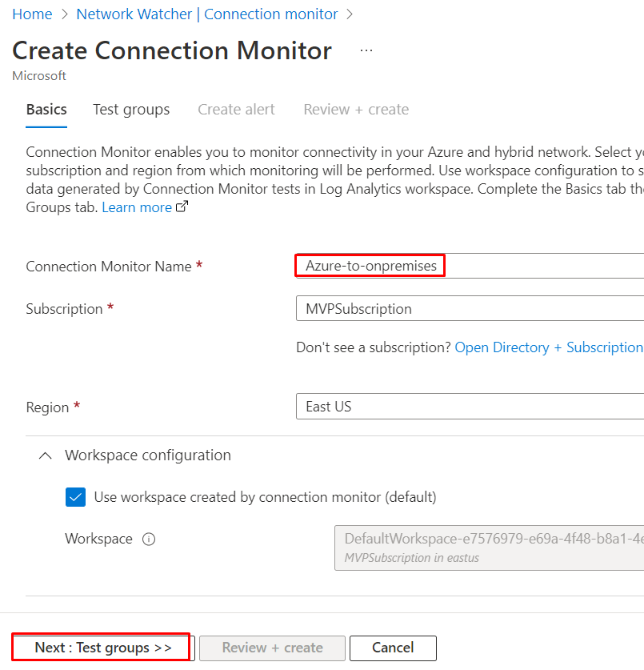Uncheck Use workspace created by connection monitor
This screenshot has width=644, height=670.
point(75,497)
